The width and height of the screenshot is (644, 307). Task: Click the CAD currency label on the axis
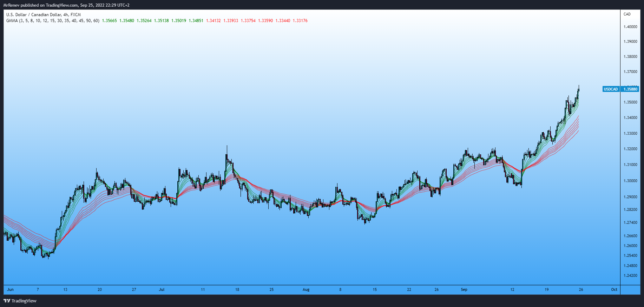point(627,14)
